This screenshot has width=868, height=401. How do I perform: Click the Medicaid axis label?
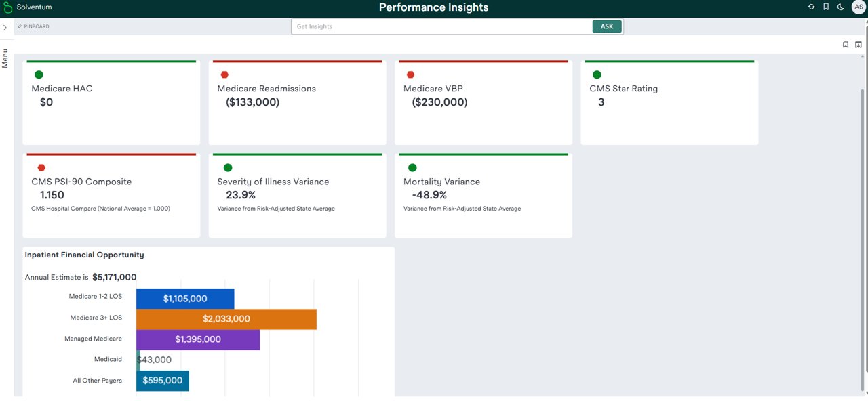tap(108, 360)
